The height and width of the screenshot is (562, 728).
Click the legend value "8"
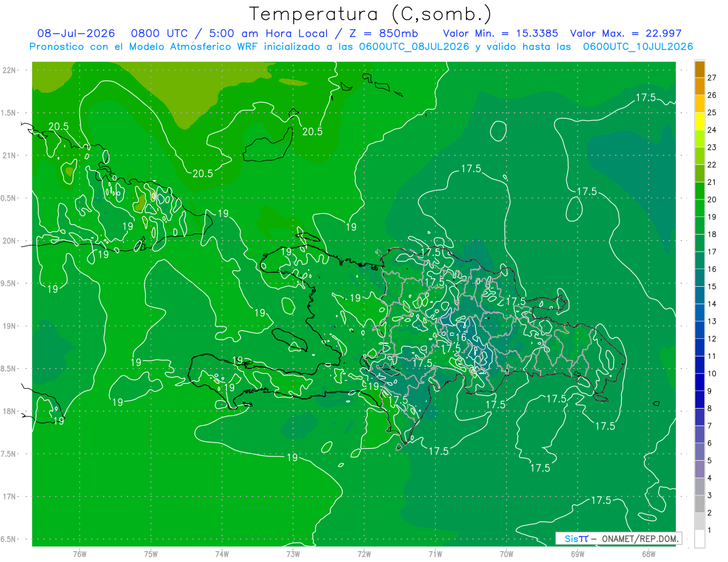tap(710, 409)
